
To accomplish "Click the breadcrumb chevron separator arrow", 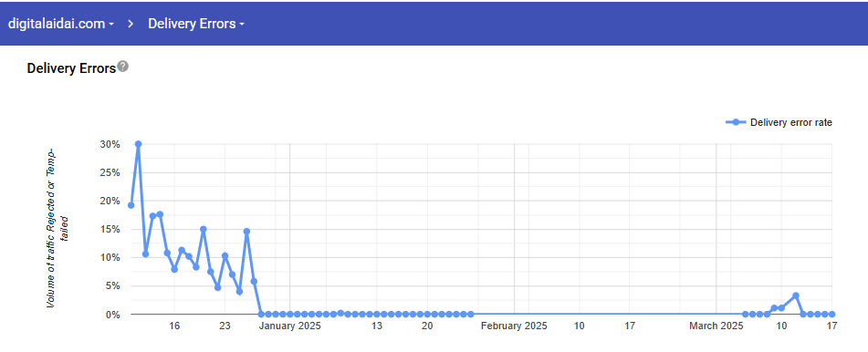I will coord(131,24).
